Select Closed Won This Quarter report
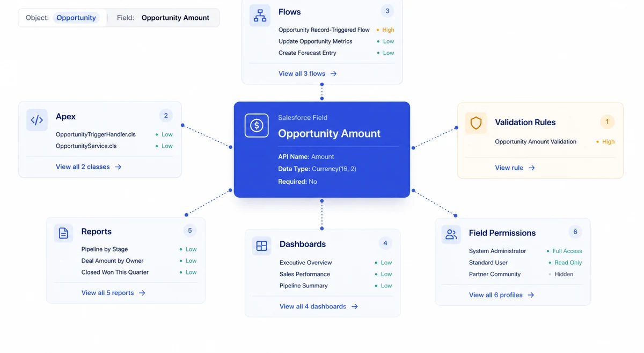 click(139, 272)
